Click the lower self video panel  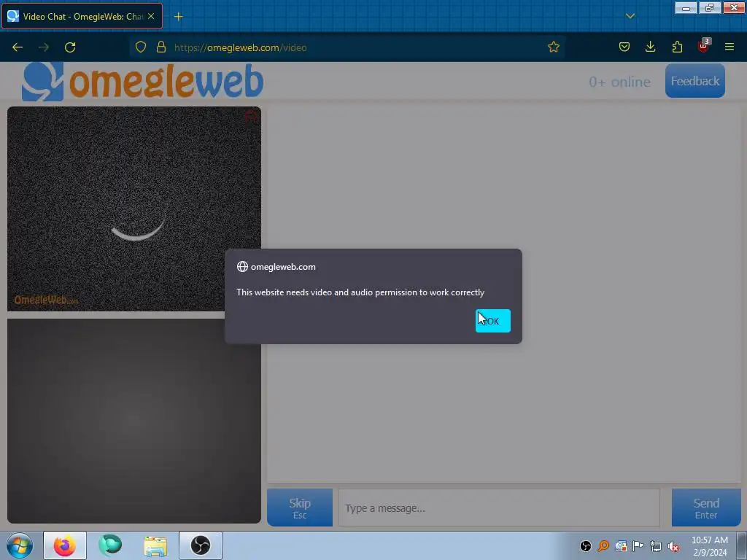tap(134, 421)
